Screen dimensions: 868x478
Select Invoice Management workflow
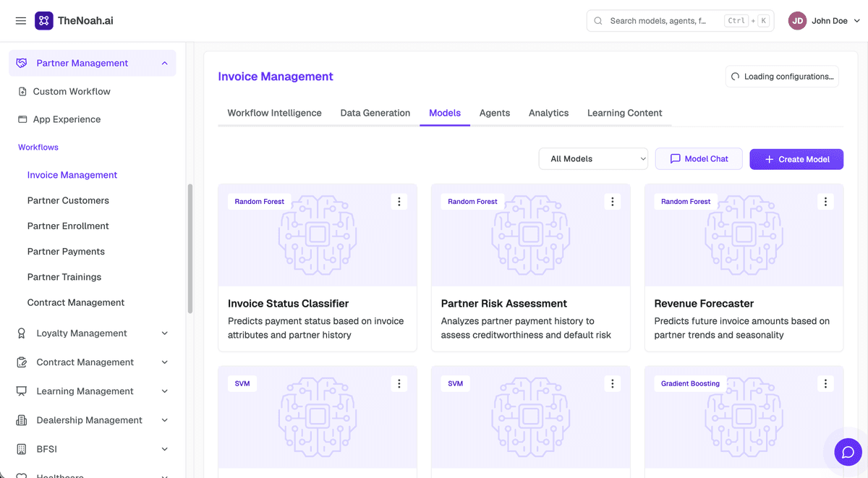coord(72,175)
